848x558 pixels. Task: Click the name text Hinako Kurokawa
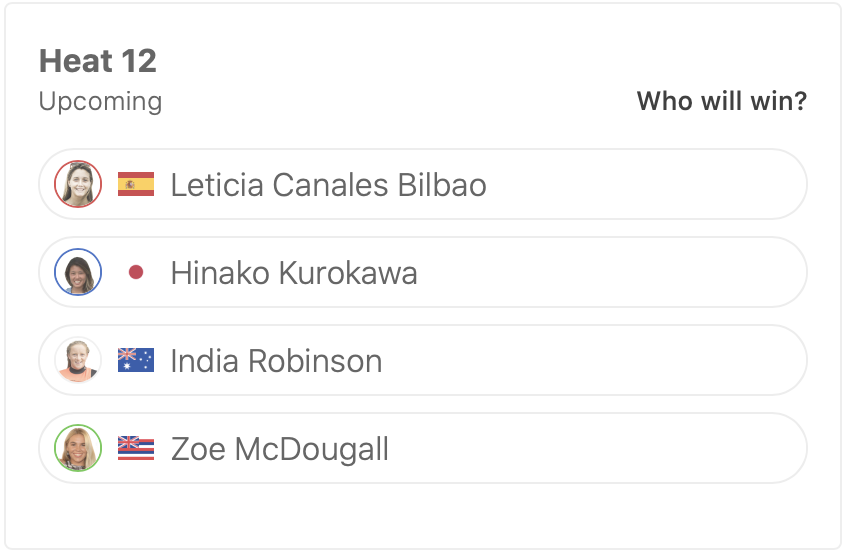point(294,273)
